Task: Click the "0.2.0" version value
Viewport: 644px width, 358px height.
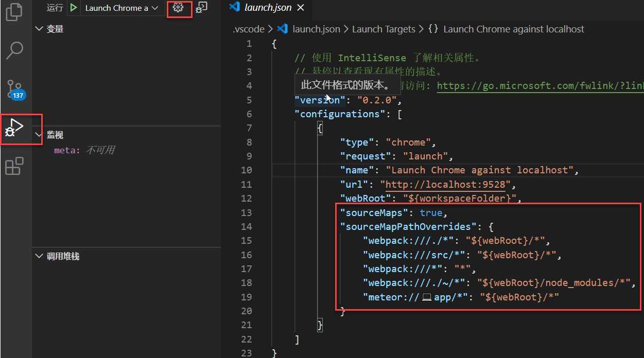Action: [x=376, y=100]
